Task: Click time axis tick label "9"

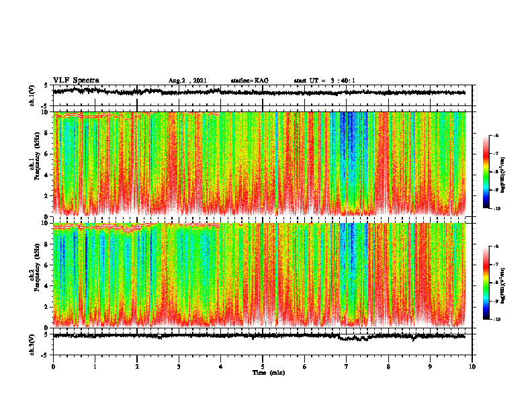Action: point(430,367)
